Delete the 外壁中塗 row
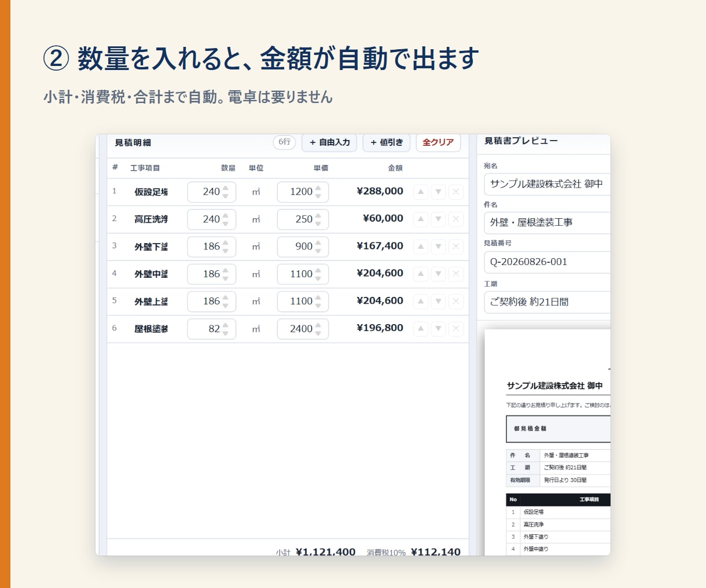 (x=456, y=274)
